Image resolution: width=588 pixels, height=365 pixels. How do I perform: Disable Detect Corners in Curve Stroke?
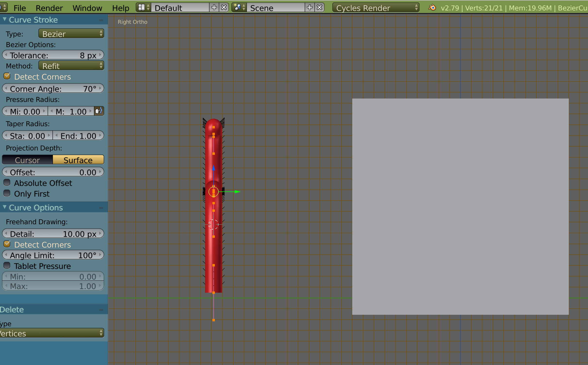(7, 76)
